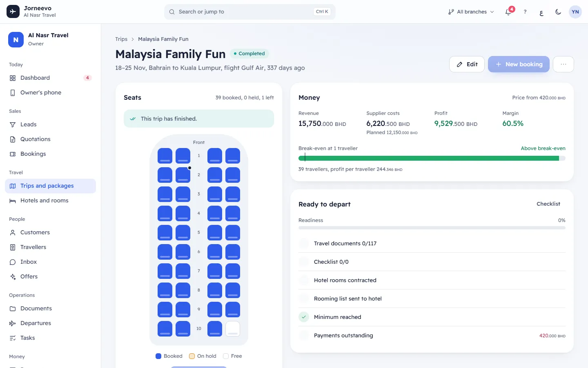Toggle the Travel documents 0/117 check circle
The image size is (588, 368).
(304, 243)
